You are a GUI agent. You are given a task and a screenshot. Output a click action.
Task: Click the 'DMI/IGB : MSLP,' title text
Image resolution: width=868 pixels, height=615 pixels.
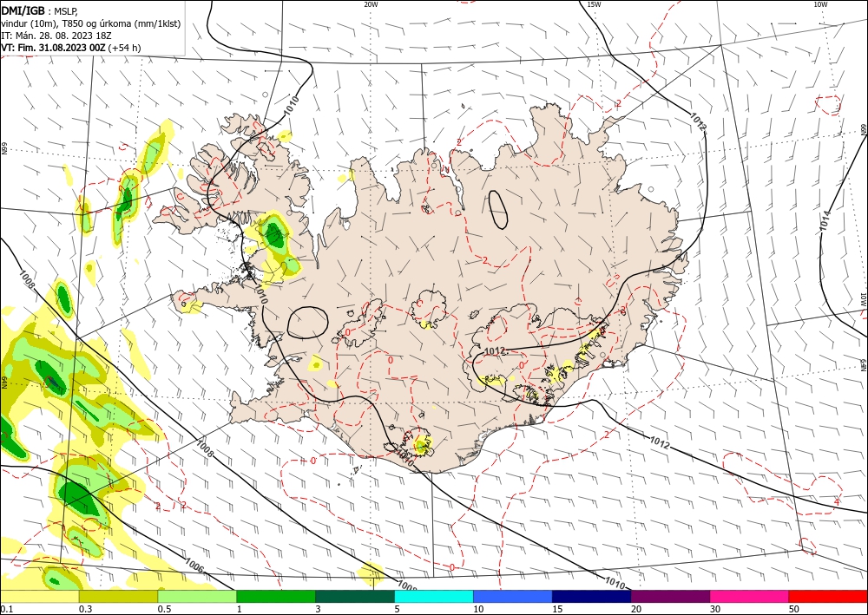[x=40, y=10]
